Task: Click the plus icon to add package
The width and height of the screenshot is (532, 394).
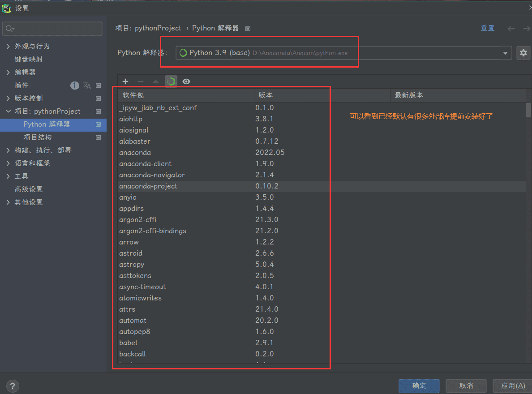Action: [x=125, y=81]
